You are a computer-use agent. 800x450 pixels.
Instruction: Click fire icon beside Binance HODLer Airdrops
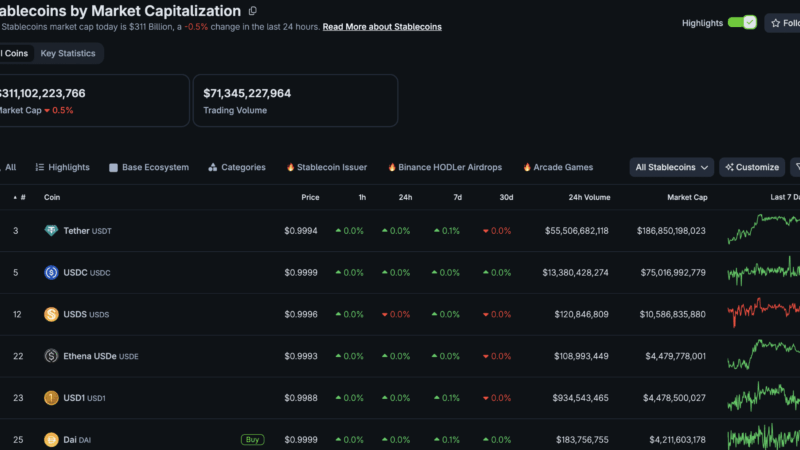pyautogui.click(x=392, y=167)
